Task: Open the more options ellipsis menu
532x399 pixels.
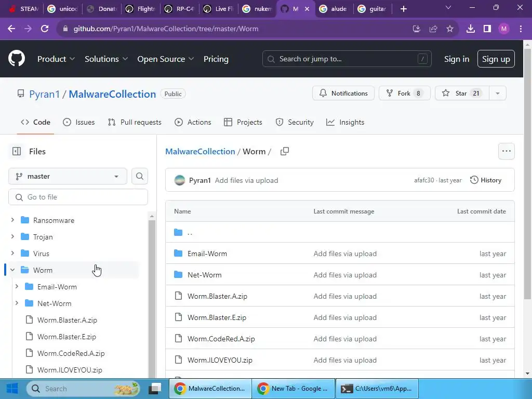Action: (x=506, y=151)
